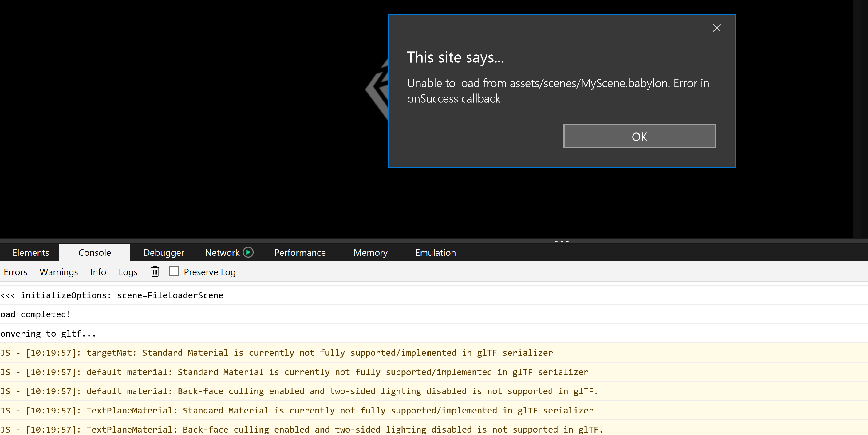
Task: Click the devtools resize handle dots
Action: pos(561,241)
